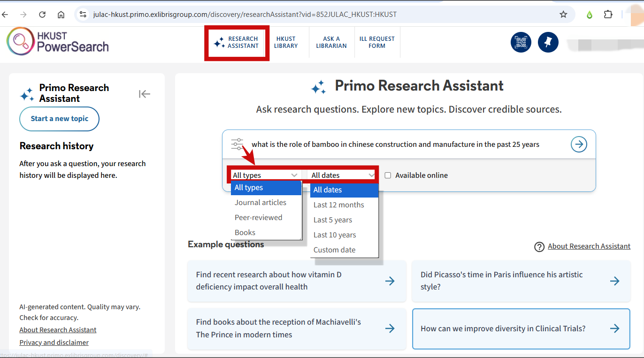Expand the All types dropdown
This screenshot has width=644, height=358.
coord(265,175)
